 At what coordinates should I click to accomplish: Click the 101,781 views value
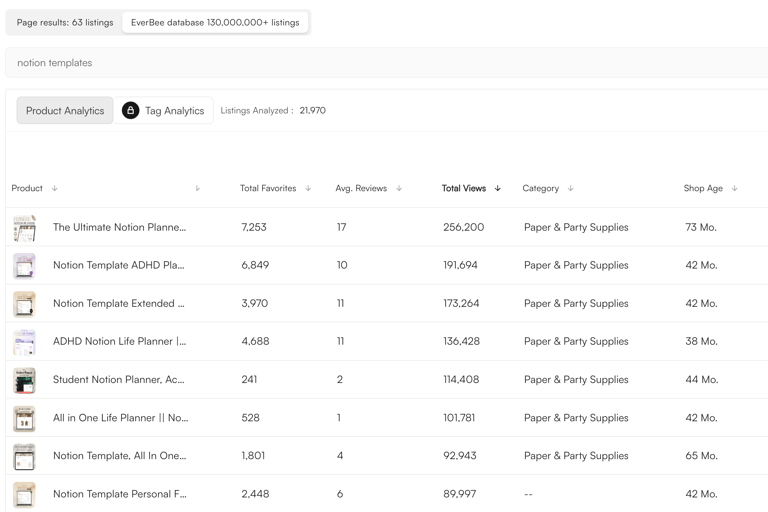click(x=459, y=417)
